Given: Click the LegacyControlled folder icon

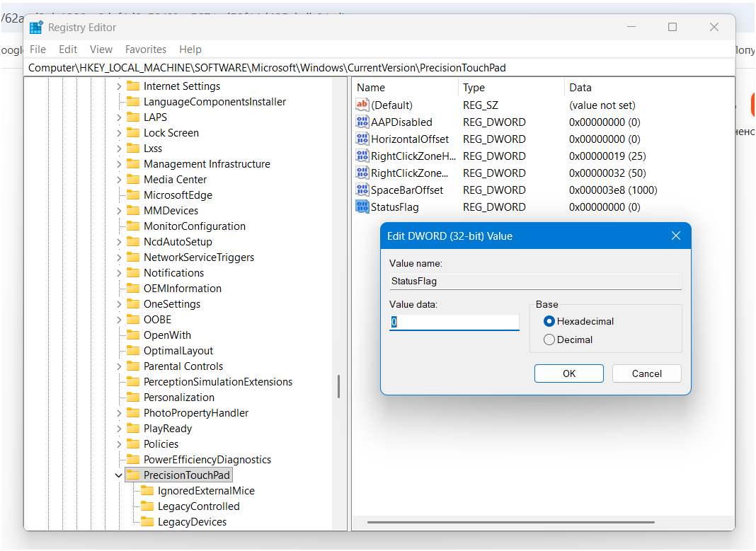Looking at the screenshot, I should coord(147,506).
